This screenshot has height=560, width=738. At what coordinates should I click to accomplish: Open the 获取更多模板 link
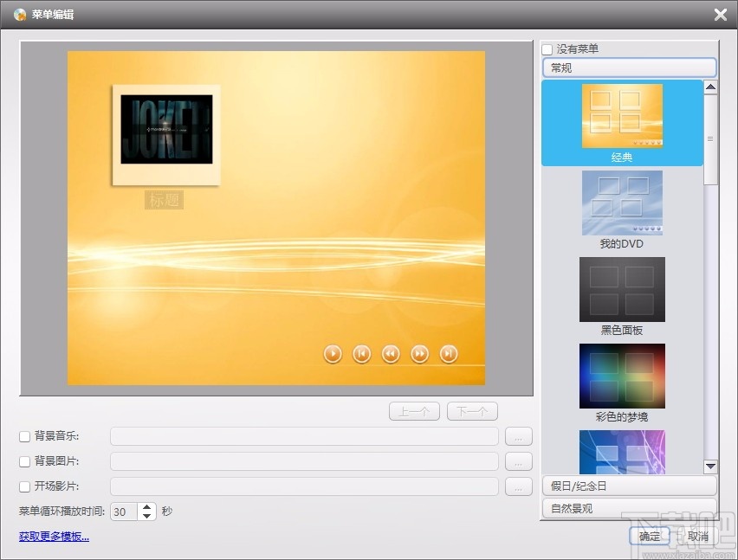pos(53,536)
